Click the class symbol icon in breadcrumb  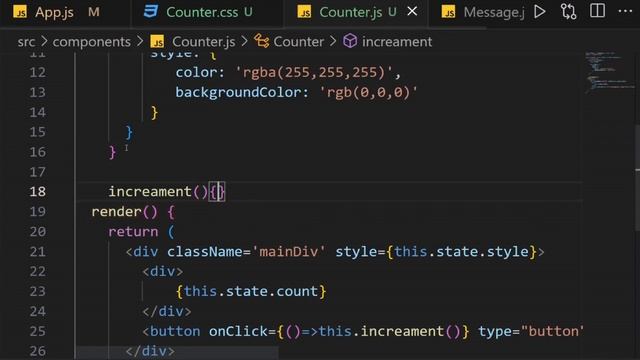[262, 41]
